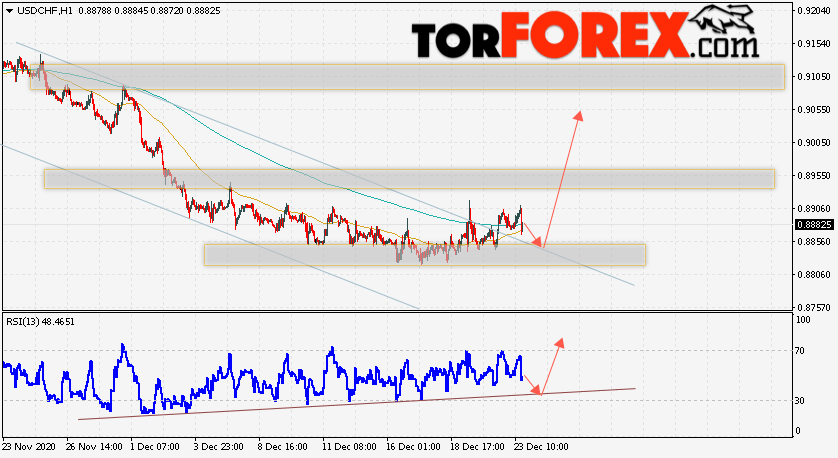This screenshot has width=838, height=458.
Task: Click the 0.88560 price axis value
Action: pyautogui.click(x=814, y=242)
